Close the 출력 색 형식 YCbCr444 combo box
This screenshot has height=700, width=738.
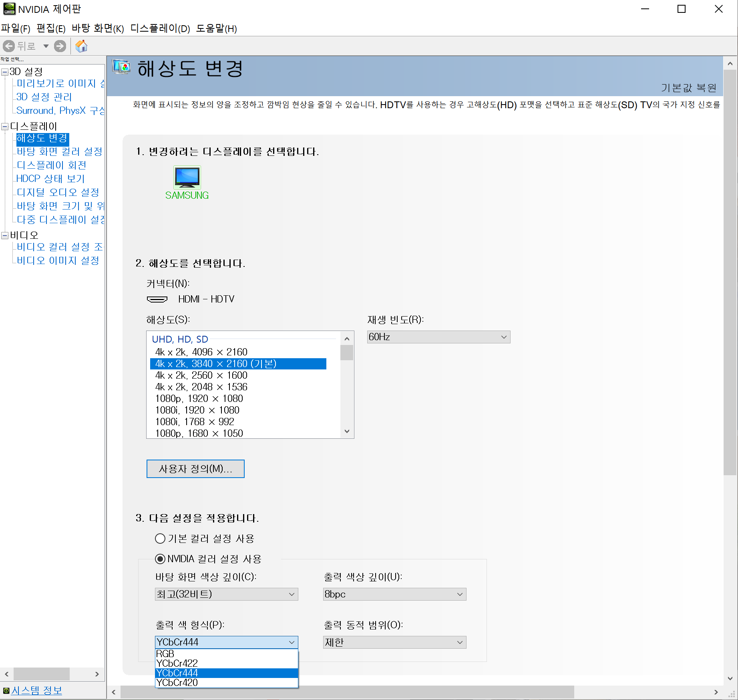pos(227,642)
